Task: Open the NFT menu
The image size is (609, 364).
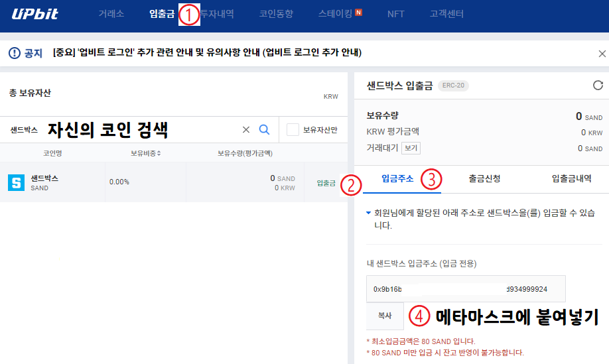Action: pyautogui.click(x=396, y=14)
